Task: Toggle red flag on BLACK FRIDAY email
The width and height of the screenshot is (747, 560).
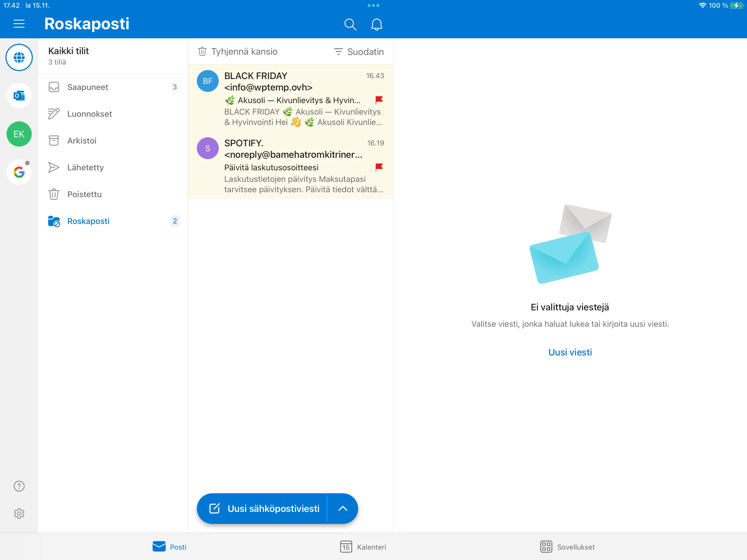Action: 379,100
